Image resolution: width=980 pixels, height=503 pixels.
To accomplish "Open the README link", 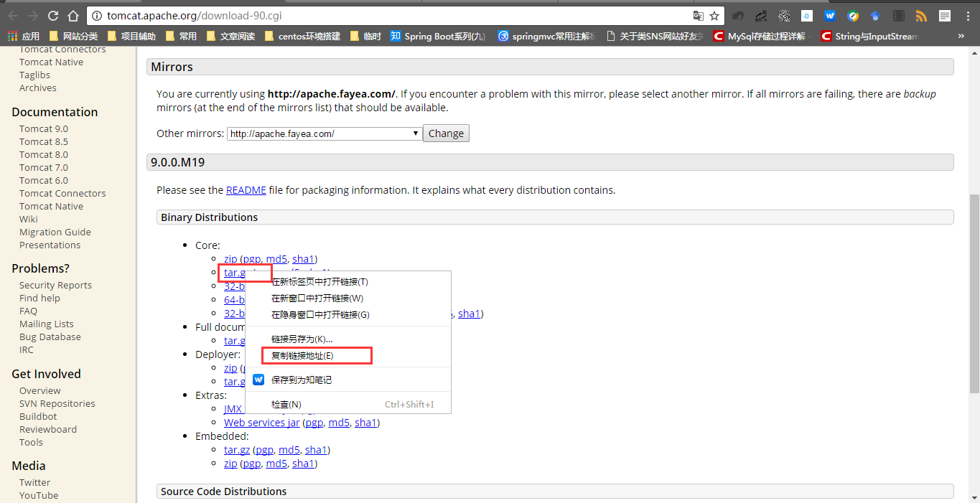I will pos(246,190).
